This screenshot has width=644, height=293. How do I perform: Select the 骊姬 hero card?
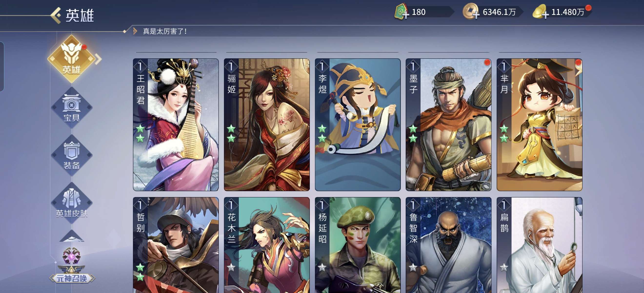(267, 125)
